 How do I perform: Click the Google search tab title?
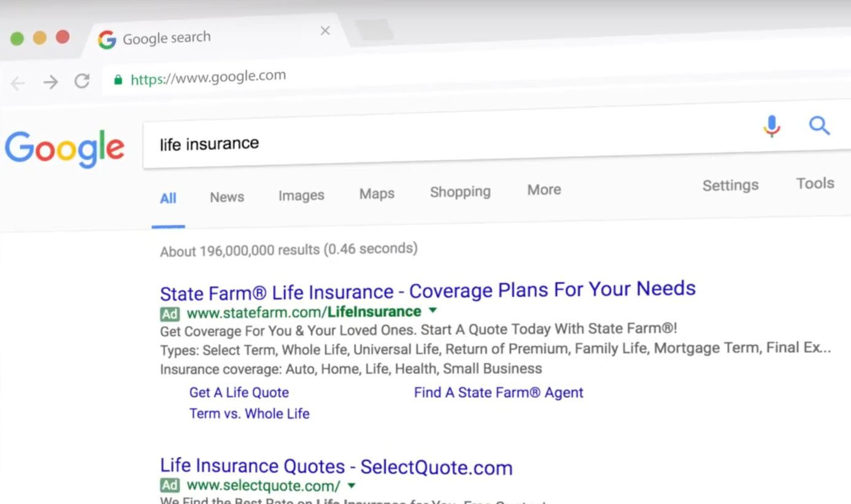166,39
